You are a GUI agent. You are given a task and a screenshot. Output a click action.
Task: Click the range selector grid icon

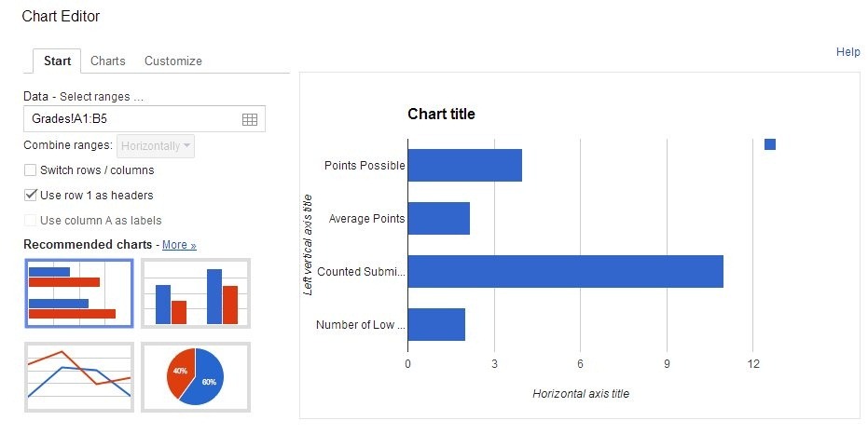point(249,119)
